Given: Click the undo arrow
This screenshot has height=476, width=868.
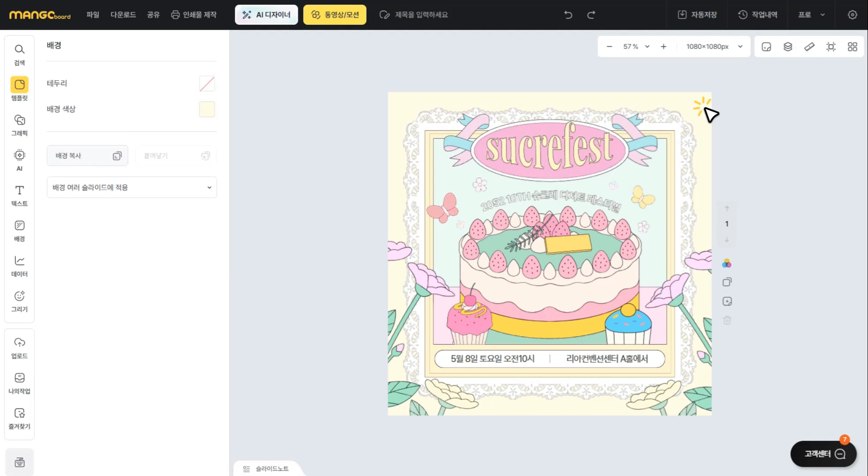Looking at the screenshot, I should [568, 15].
